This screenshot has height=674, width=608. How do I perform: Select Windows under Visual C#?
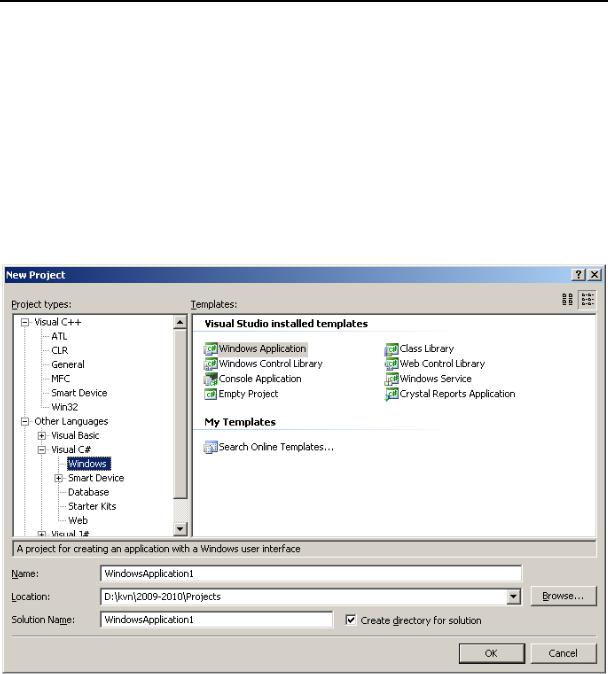click(x=89, y=464)
